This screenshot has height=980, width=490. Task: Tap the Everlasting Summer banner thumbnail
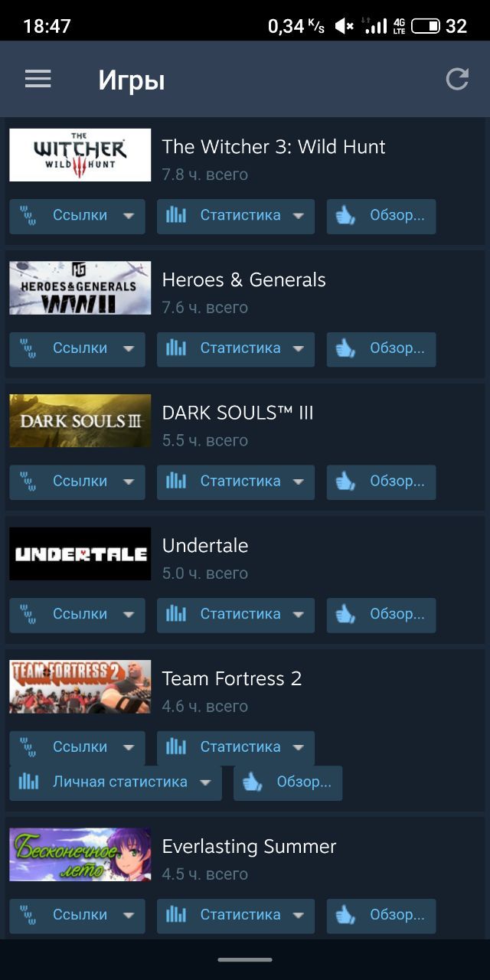(x=80, y=854)
